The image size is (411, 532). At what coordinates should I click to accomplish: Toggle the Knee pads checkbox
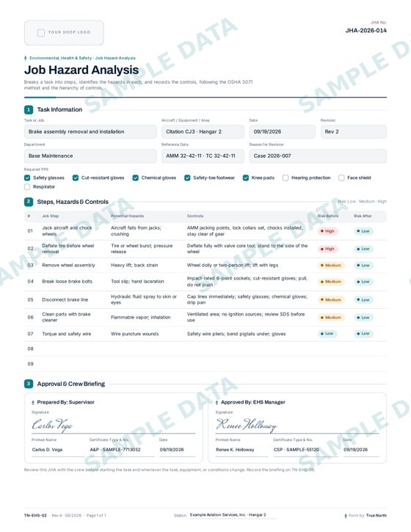(x=246, y=178)
